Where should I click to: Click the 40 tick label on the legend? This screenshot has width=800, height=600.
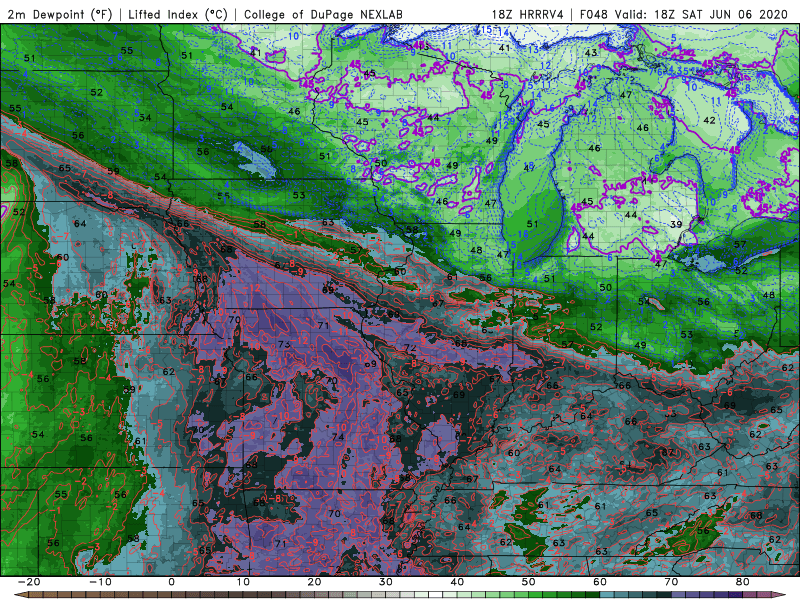click(x=457, y=582)
